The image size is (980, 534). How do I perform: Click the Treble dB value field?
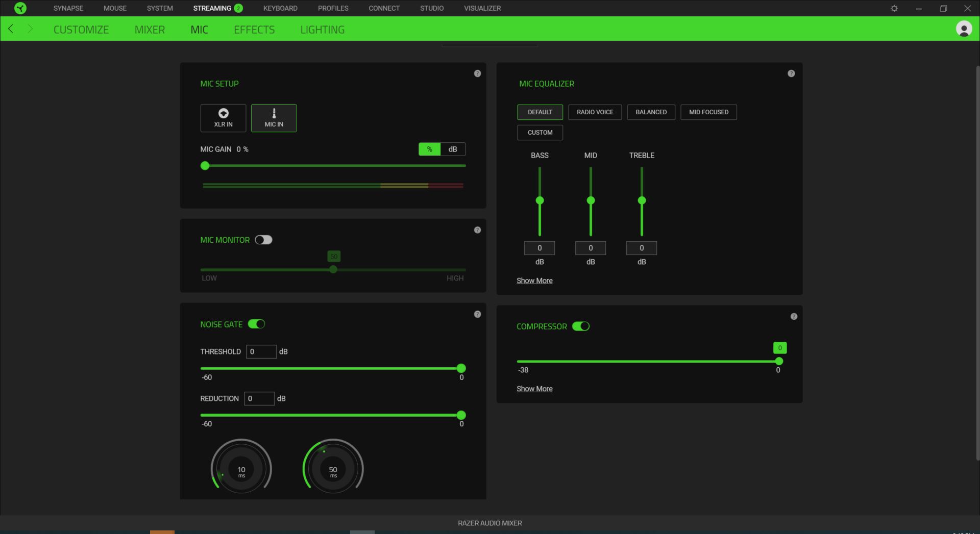tap(642, 248)
